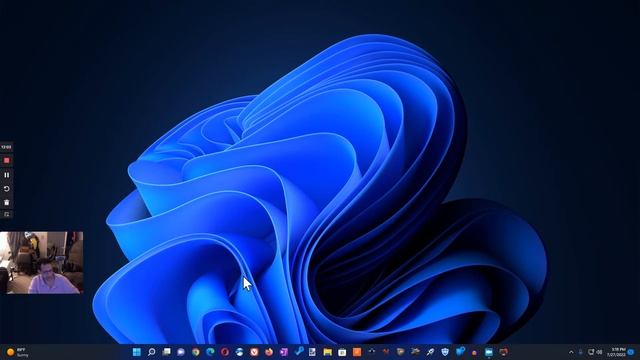Open the shield security app on the taskbar

(x=445, y=352)
